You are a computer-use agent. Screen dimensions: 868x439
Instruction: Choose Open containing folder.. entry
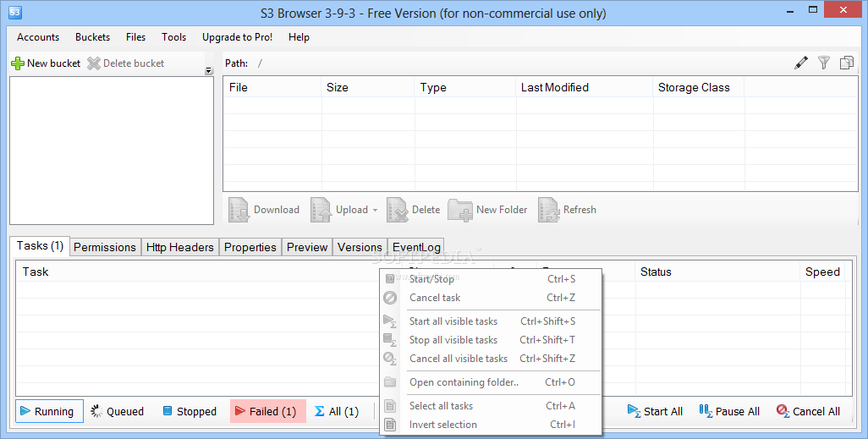(491, 382)
